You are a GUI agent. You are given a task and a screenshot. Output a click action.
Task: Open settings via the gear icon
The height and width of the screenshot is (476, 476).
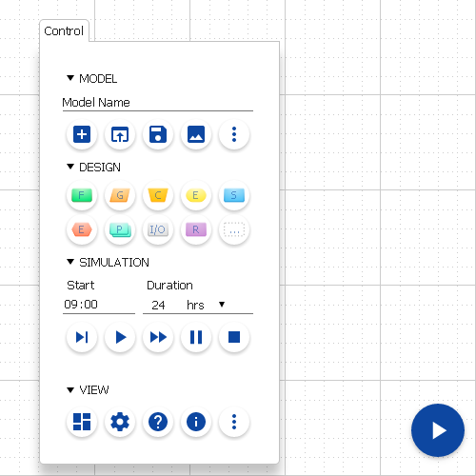click(120, 422)
